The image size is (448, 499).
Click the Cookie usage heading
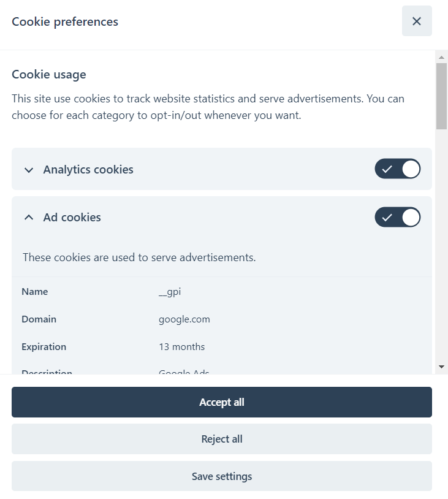pos(49,75)
